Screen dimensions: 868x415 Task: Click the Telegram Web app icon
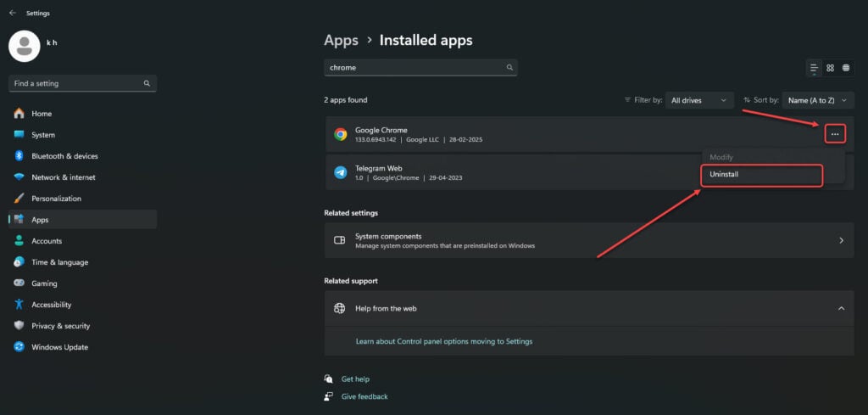coord(341,172)
